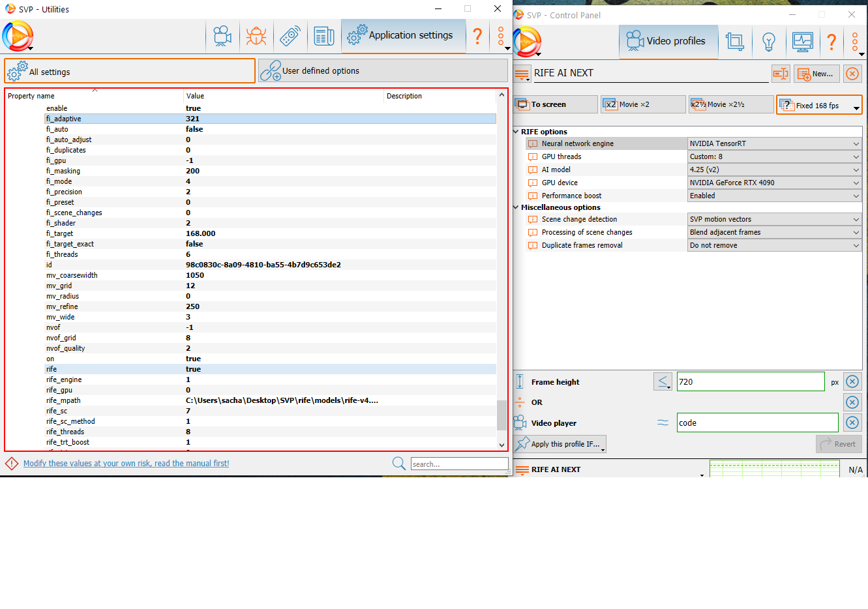Image resolution: width=868 pixels, height=609 pixels.
Task: Click the Frame height value field
Action: pos(750,381)
